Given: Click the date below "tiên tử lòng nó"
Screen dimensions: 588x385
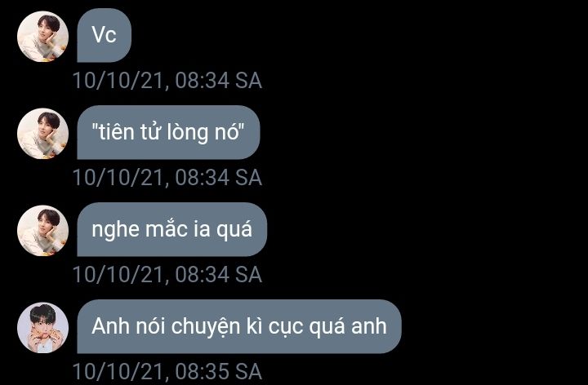Looking at the screenshot, I should 118,177.
